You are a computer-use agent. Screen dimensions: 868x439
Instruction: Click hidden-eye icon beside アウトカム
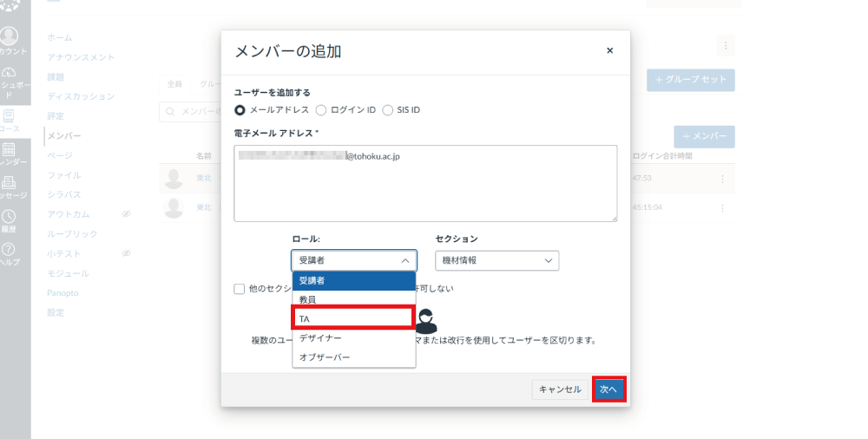(x=126, y=213)
